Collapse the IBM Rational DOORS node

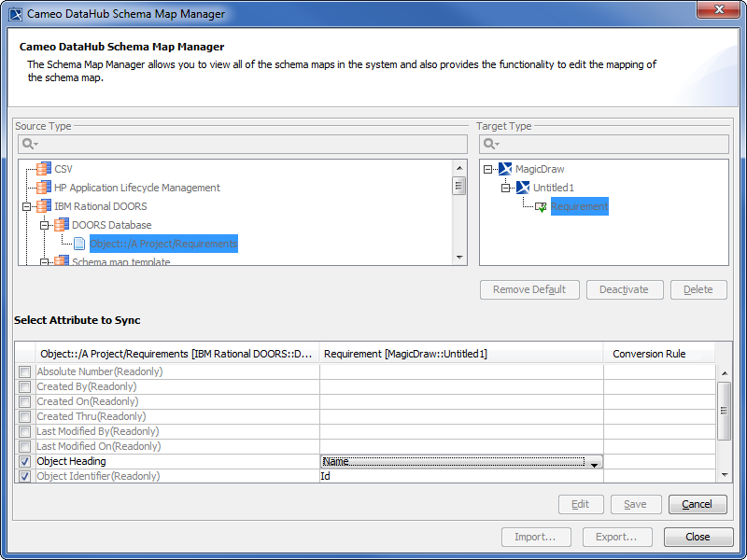click(x=27, y=206)
